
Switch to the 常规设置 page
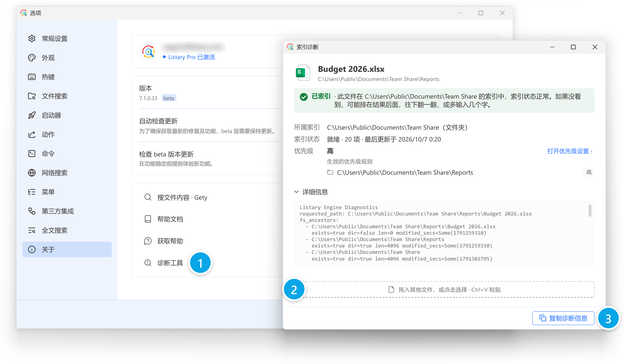click(67, 39)
